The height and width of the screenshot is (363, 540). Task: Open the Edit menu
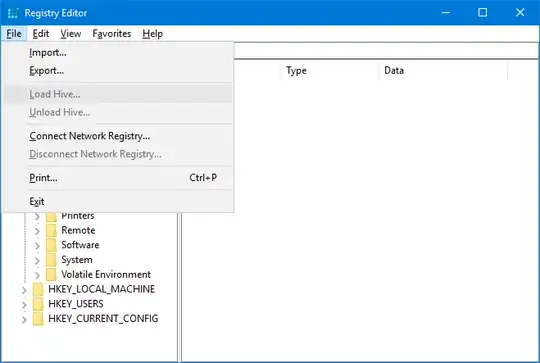41,34
